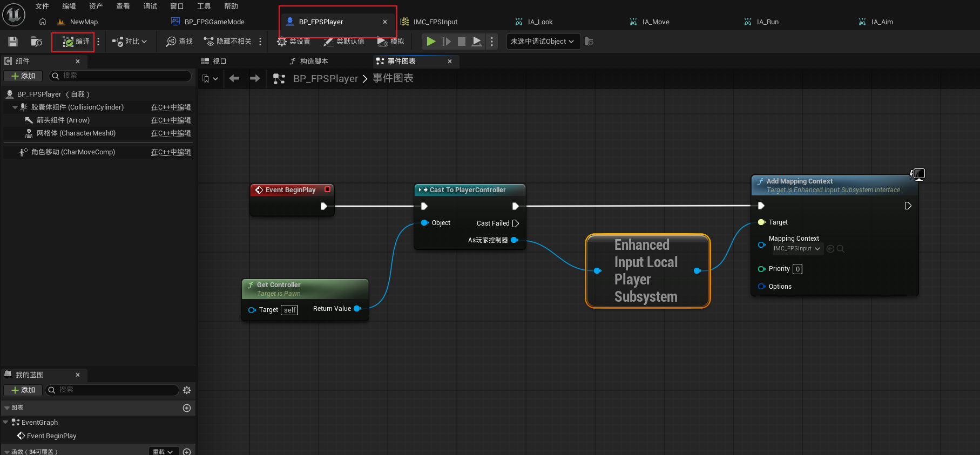Select 网格体 (CharacterMesh0) component
Screen dimensions: 980x455
[76, 133]
